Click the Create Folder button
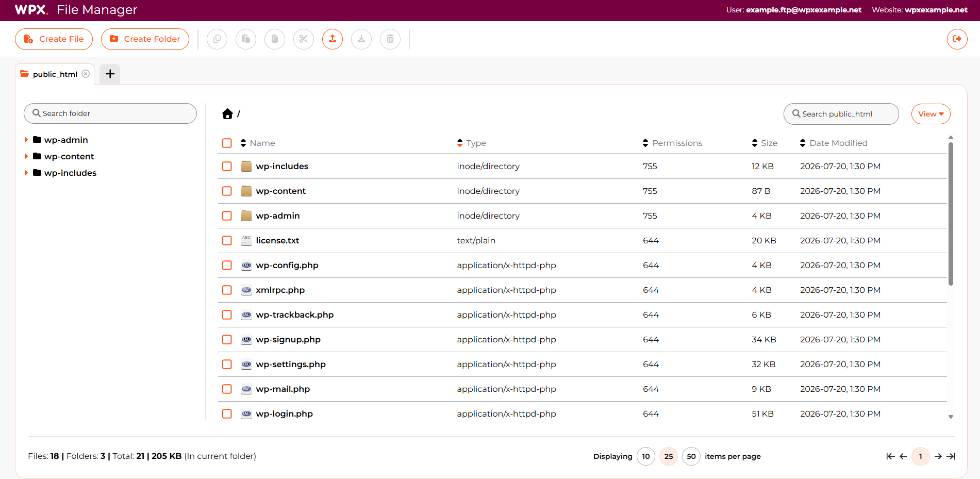 [x=145, y=39]
